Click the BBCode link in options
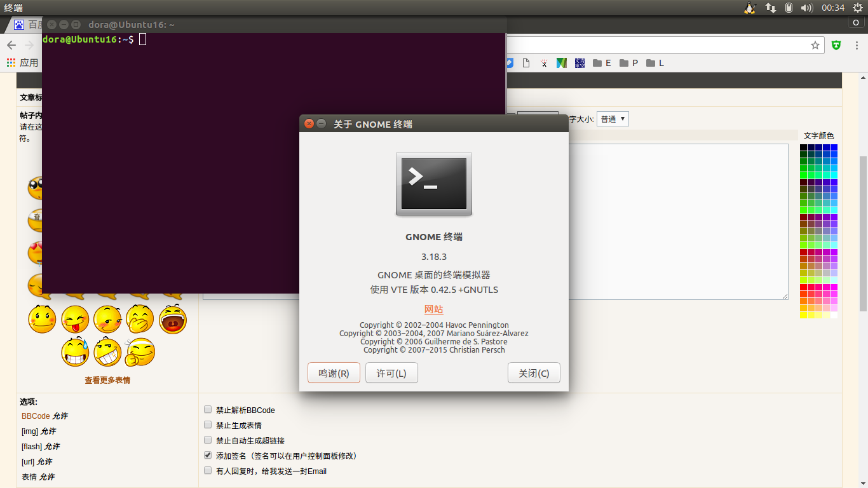Image resolution: width=868 pixels, height=488 pixels. (x=36, y=416)
